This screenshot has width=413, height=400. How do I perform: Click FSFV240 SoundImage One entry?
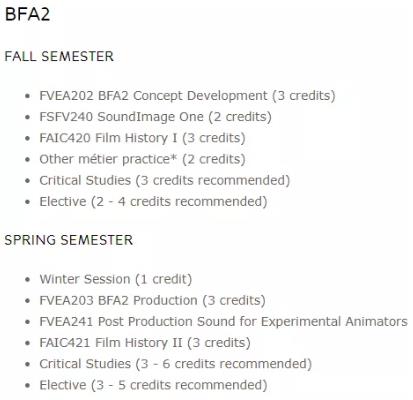(155, 117)
